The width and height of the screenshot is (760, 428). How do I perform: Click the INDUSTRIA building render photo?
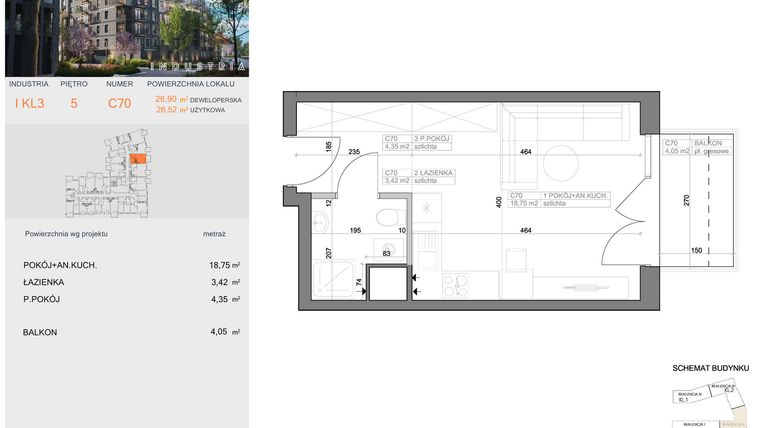127,38
